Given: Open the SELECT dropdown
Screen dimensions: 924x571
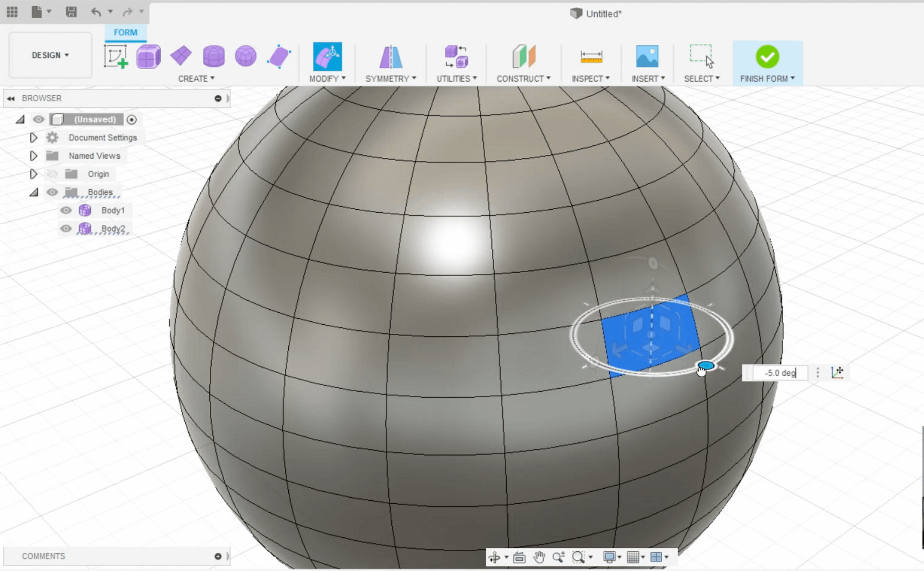Looking at the screenshot, I should tap(702, 78).
